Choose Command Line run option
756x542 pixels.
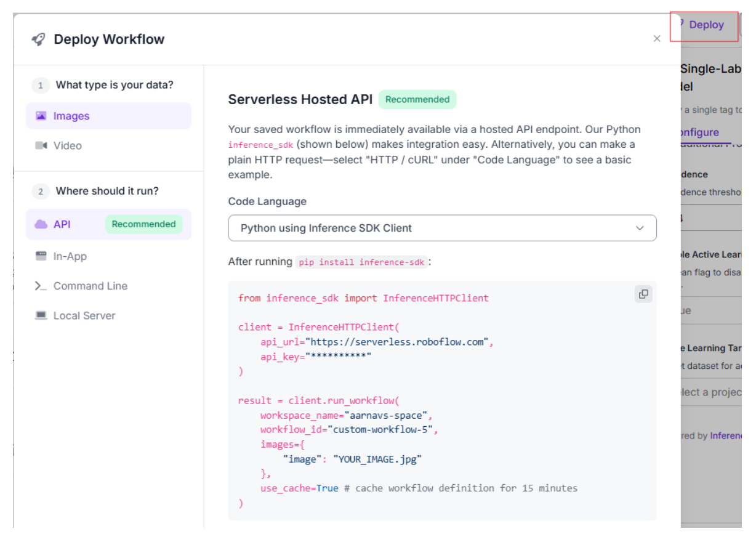point(108,286)
